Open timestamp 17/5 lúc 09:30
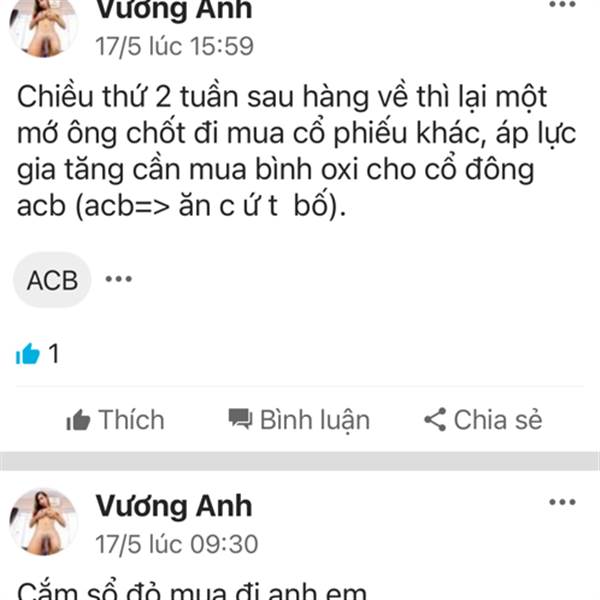The height and width of the screenshot is (600, 600). pos(177,544)
